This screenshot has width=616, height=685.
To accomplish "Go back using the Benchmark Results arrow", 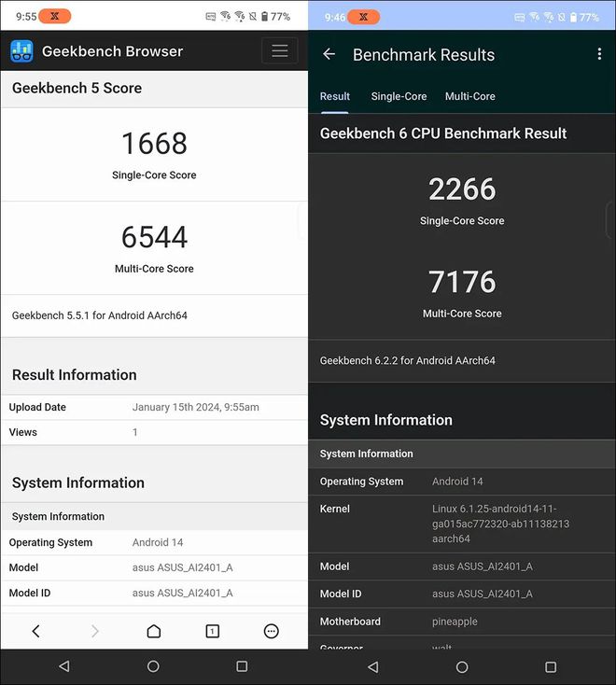I will pos(329,54).
